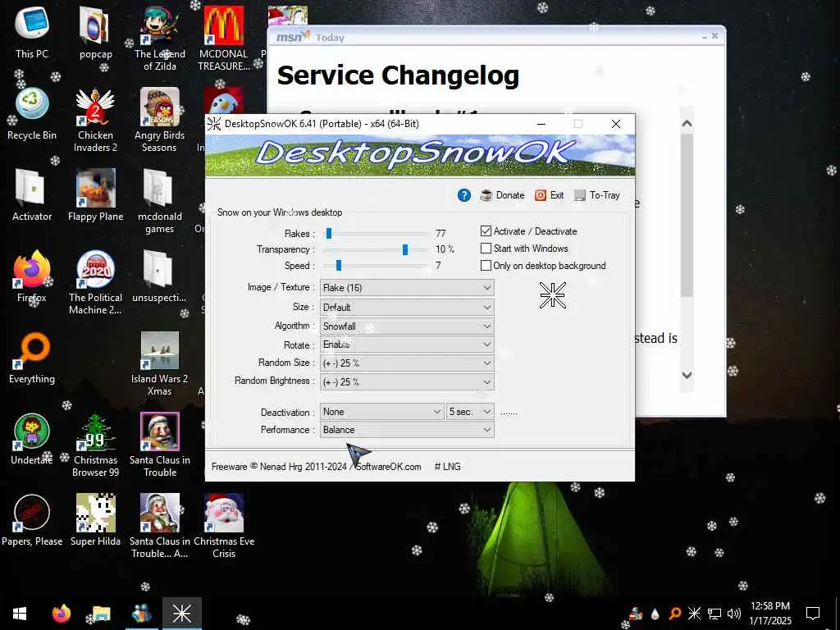
Task: Click the volume speaker tray icon
Action: click(734, 614)
